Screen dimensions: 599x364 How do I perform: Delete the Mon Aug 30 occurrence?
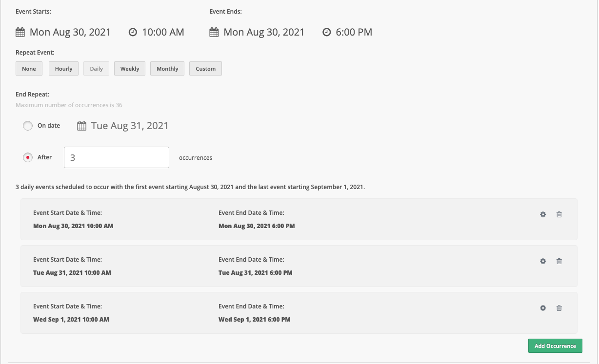(559, 214)
